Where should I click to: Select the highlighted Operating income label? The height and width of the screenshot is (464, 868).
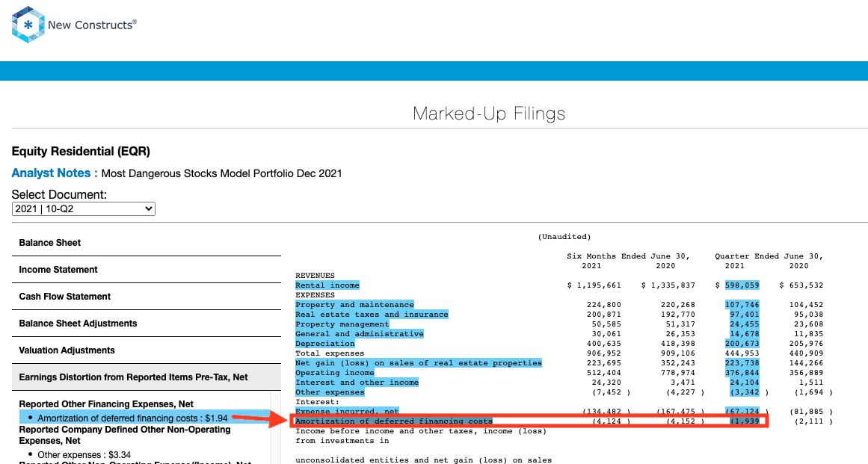[x=334, y=373]
